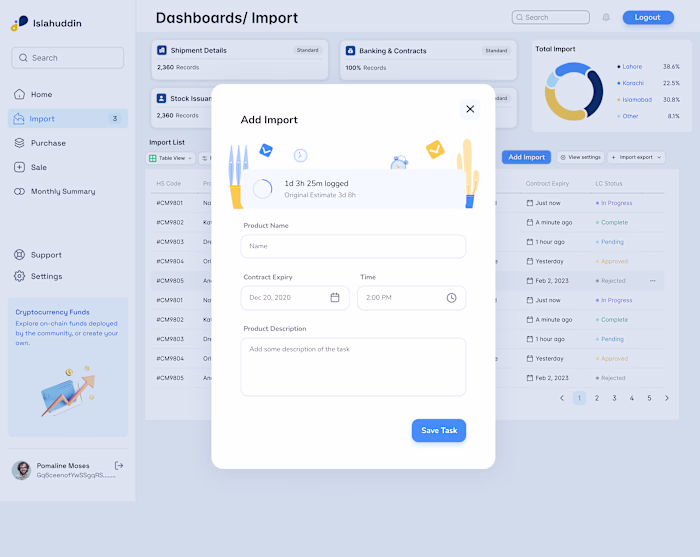Click the Logout button
The height and width of the screenshot is (557, 700).
click(648, 17)
